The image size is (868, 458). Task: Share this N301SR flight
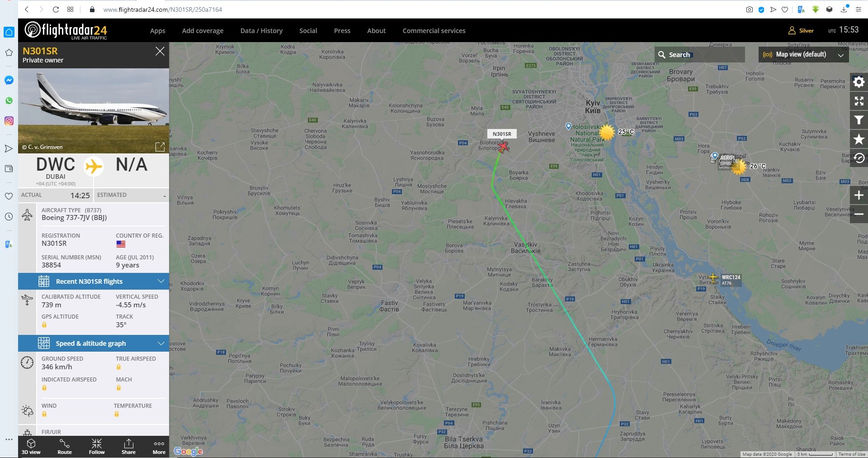coord(128,446)
